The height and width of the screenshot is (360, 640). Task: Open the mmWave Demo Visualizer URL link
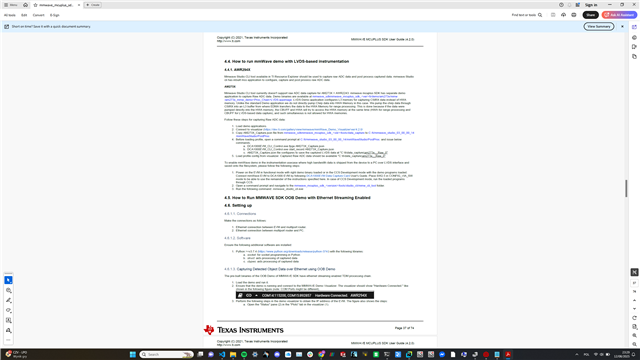313,129
